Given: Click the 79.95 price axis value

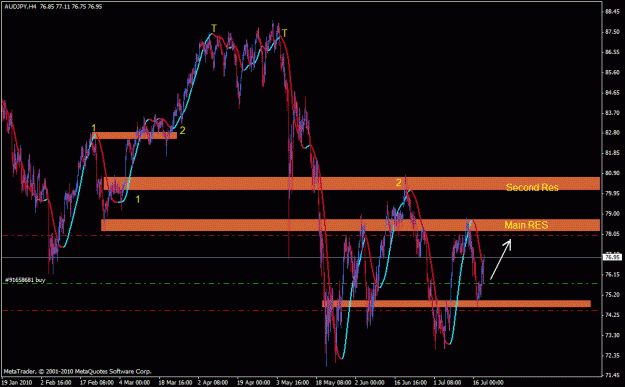Looking at the screenshot, I should tap(612, 193).
